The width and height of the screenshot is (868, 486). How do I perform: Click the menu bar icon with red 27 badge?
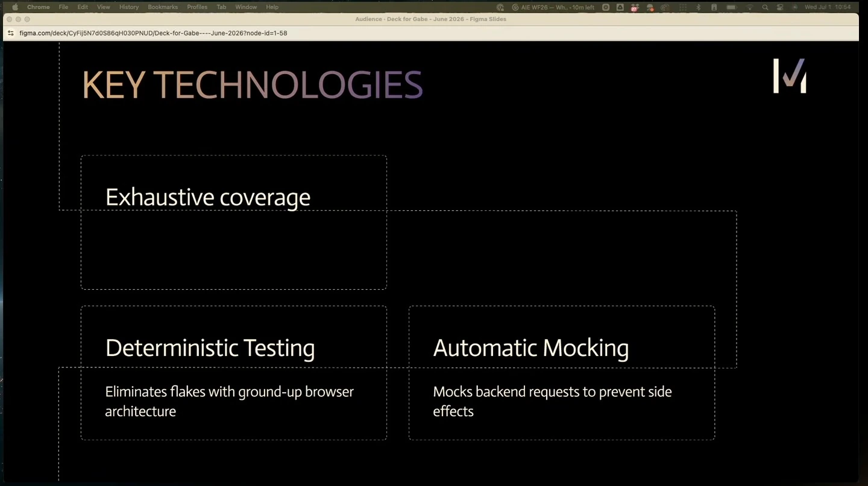click(x=635, y=7)
